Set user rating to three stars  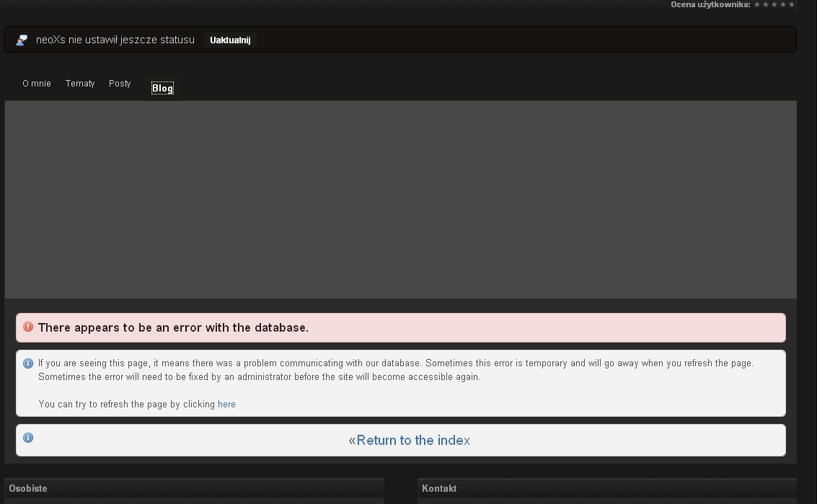click(x=774, y=4)
